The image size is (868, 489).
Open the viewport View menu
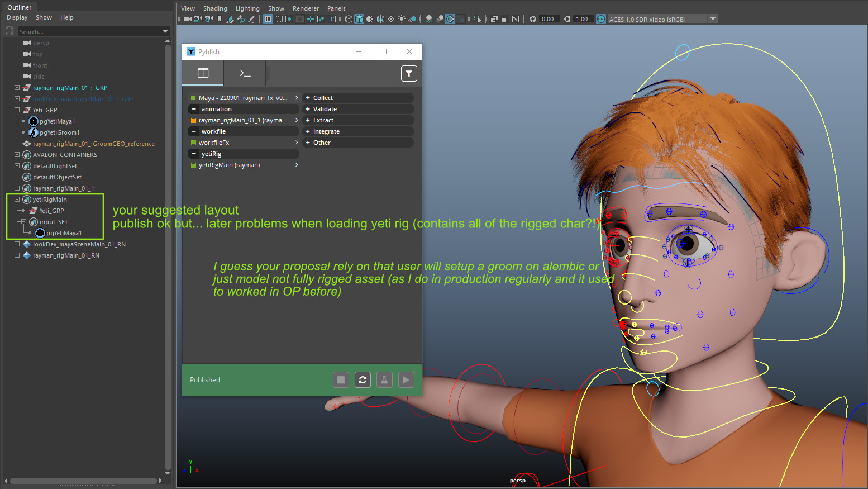[188, 8]
